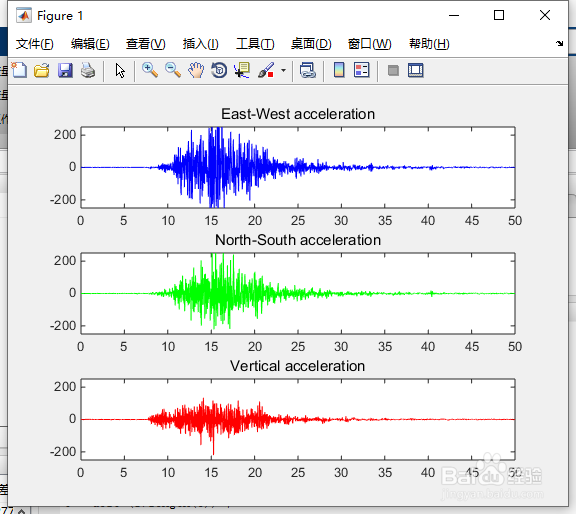Dock the figure using menu bar arrow

click(559, 43)
